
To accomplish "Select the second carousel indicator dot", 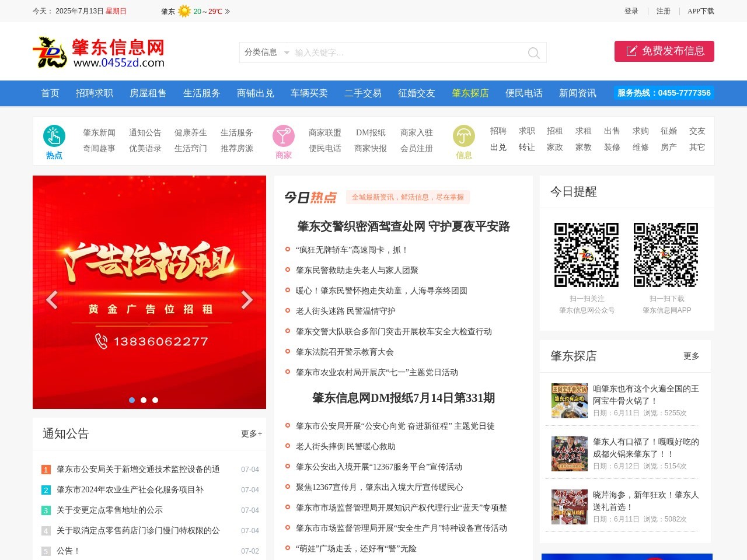I will tap(143, 400).
